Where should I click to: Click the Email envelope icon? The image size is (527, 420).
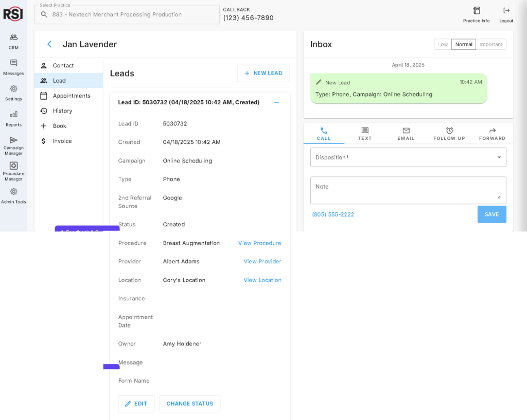(x=406, y=130)
